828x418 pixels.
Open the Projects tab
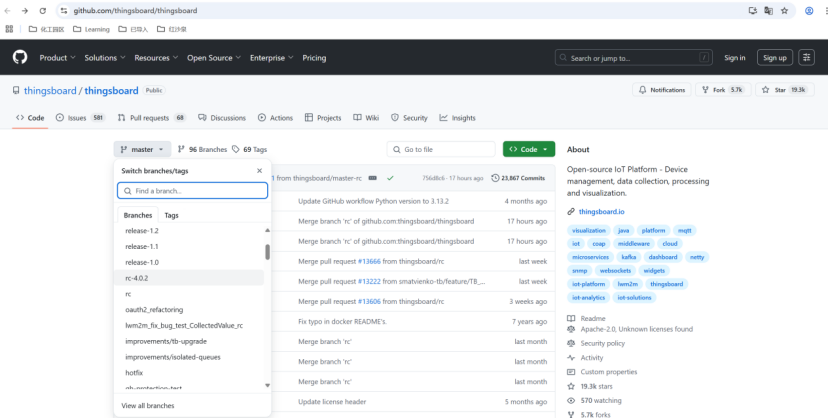coord(323,118)
